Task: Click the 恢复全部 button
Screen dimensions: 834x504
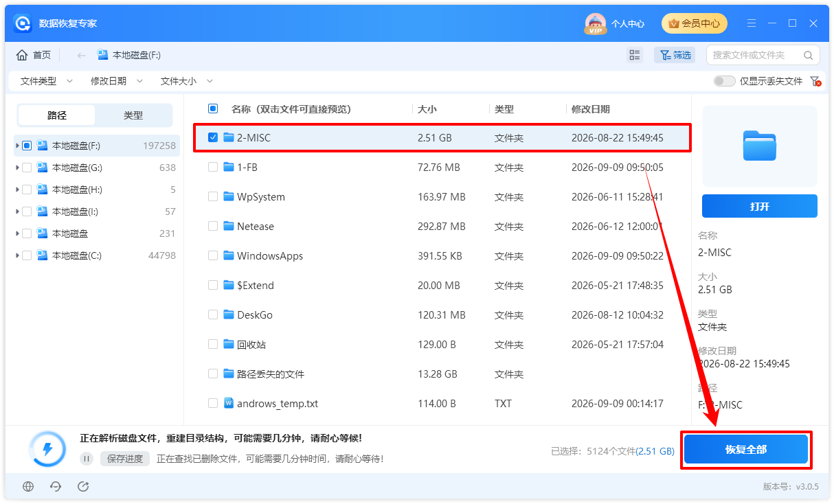Action: click(x=746, y=450)
